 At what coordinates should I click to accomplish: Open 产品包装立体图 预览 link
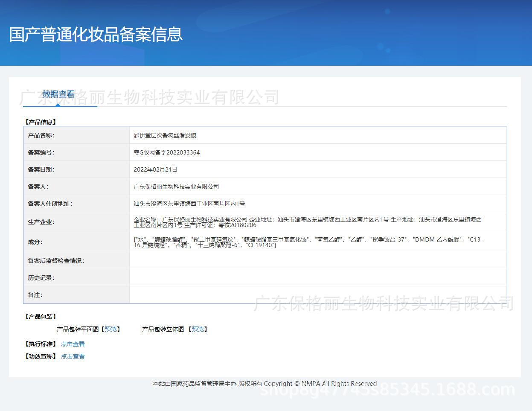(x=198, y=329)
